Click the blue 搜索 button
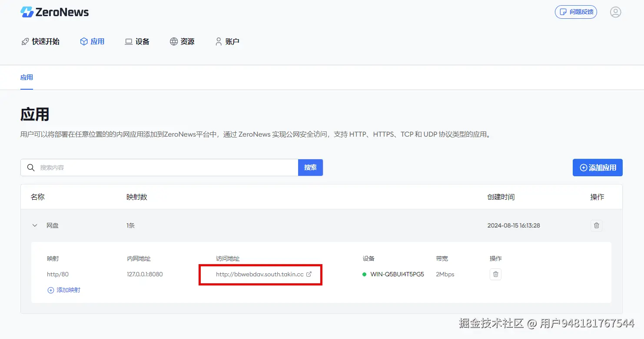 [x=310, y=168]
